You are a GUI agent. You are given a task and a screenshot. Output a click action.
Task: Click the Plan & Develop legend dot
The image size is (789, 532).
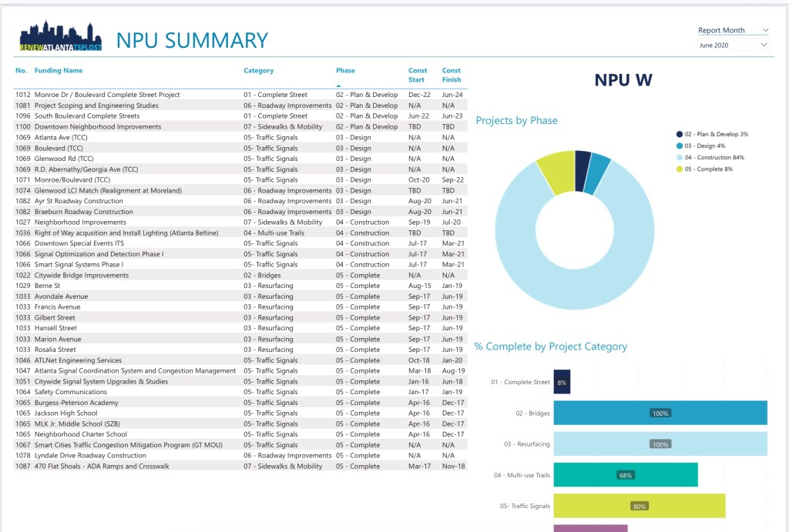(679, 134)
